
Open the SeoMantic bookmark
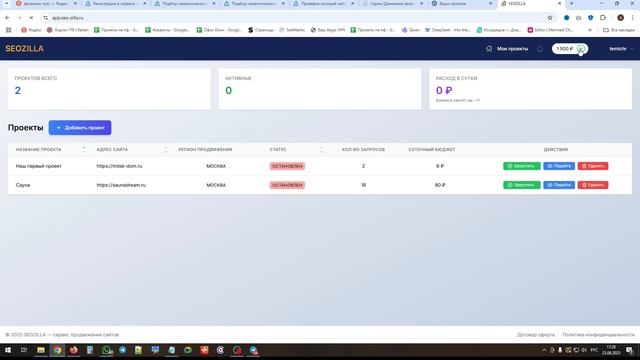coord(292,30)
